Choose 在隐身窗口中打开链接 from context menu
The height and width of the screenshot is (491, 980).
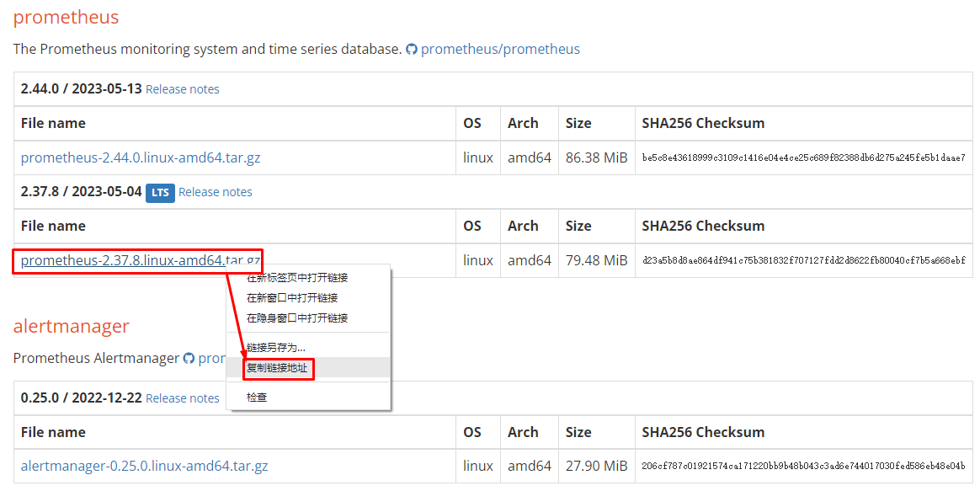[x=309, y=318]
